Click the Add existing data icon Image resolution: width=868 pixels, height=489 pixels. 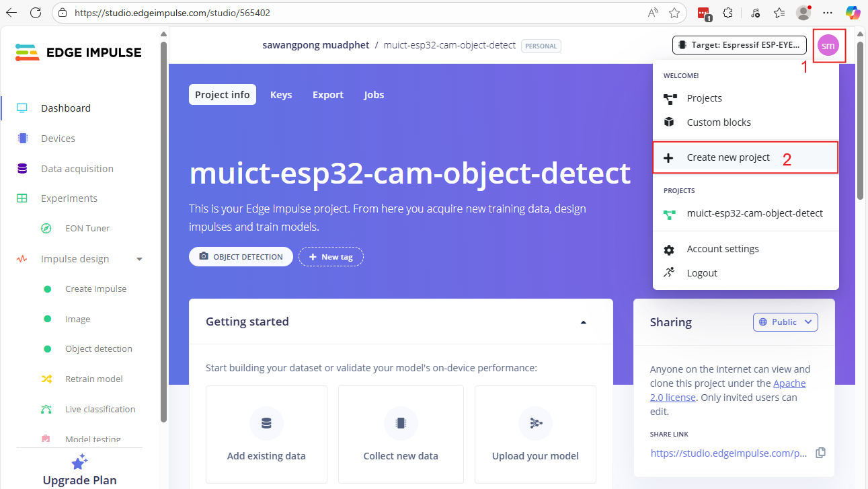click(266, 423)
